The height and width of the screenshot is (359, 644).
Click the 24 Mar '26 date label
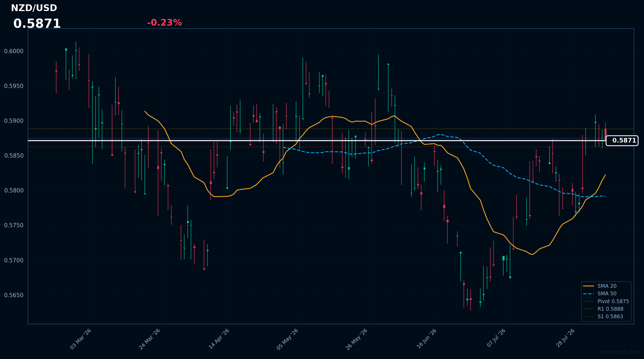(150, 339)
